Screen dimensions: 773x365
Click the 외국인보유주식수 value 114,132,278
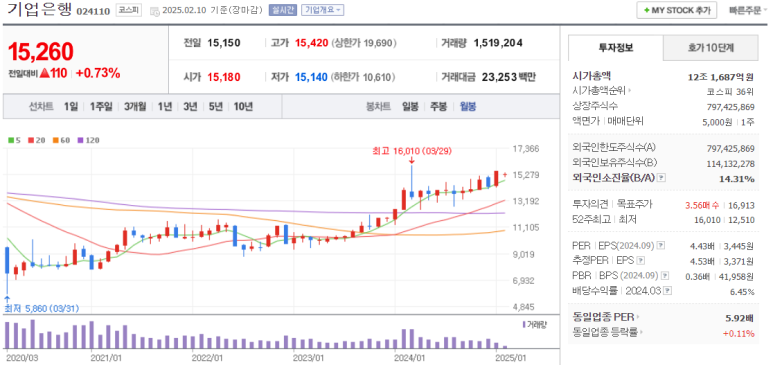click(x=730, y=163)
